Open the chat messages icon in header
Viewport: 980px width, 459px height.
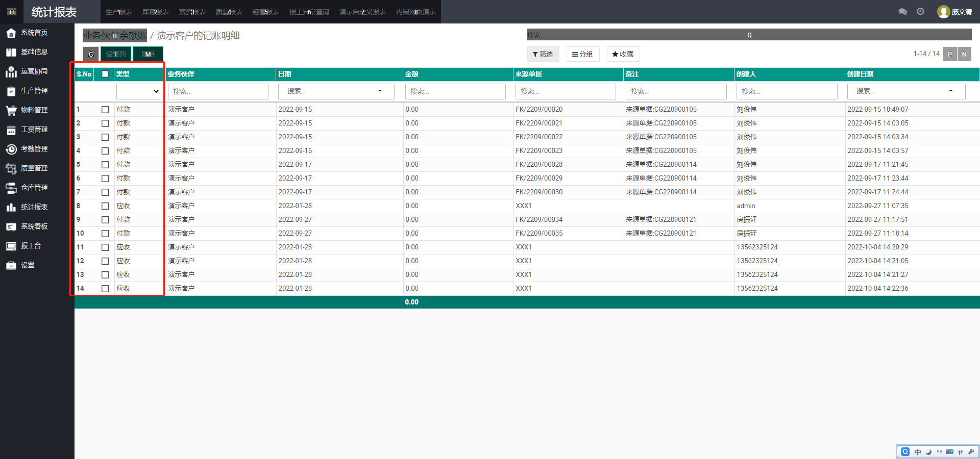tap(902, 12)
